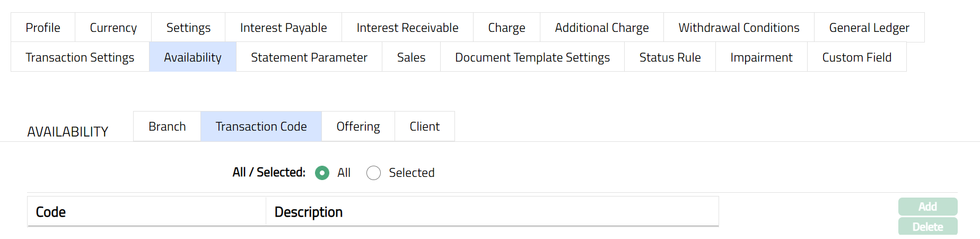Open the Transaction Settings tab

pyautogui.click(x=80, y=57)
